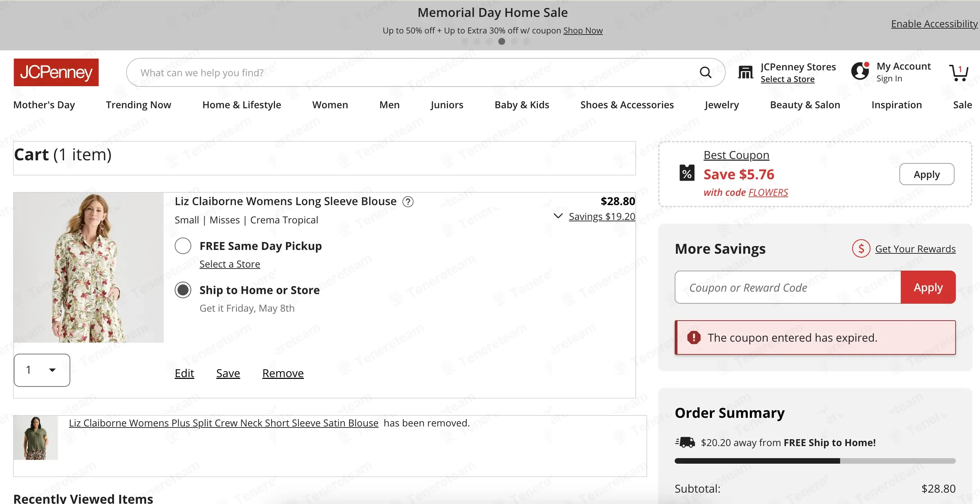The image size is (980, 504).
Task: Click Liz Claiborne Womens Long Sleeve Blouse title
Action: pyautogui.click(x=285, y=201)
